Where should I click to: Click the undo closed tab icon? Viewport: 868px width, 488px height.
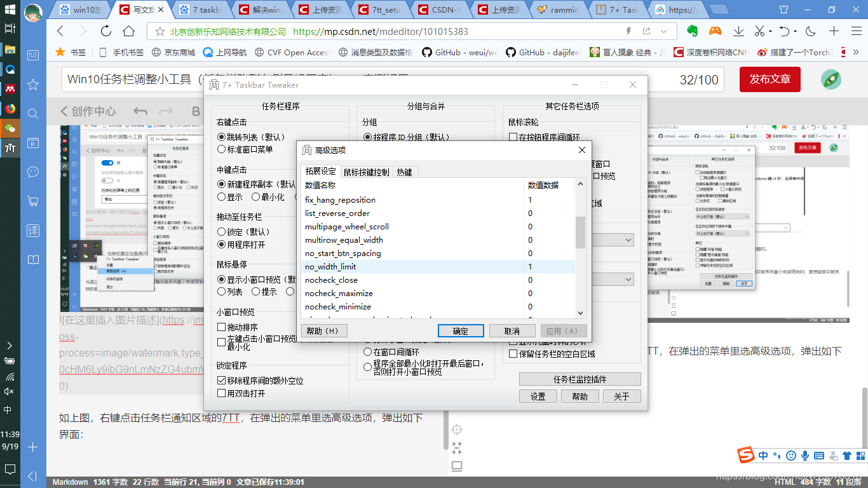(x=785, y=31)
